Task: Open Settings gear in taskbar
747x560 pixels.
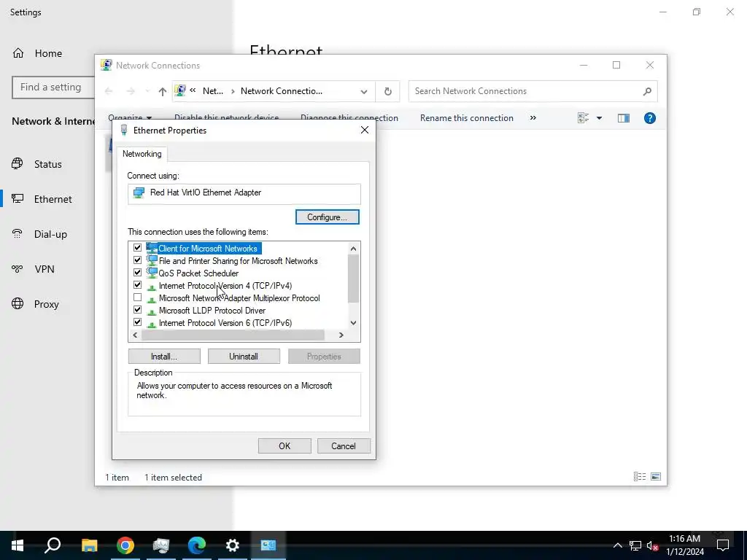Action: [x=233, y=545]
